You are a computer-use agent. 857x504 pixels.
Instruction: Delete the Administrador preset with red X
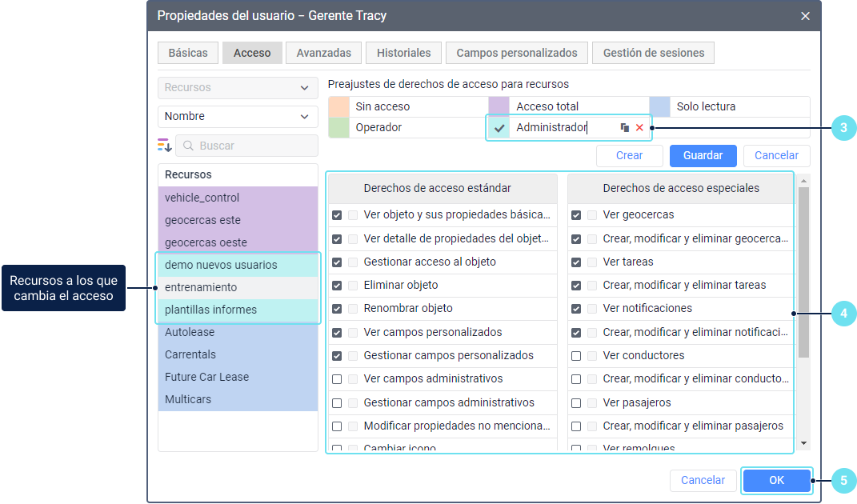tap(639, 128)
